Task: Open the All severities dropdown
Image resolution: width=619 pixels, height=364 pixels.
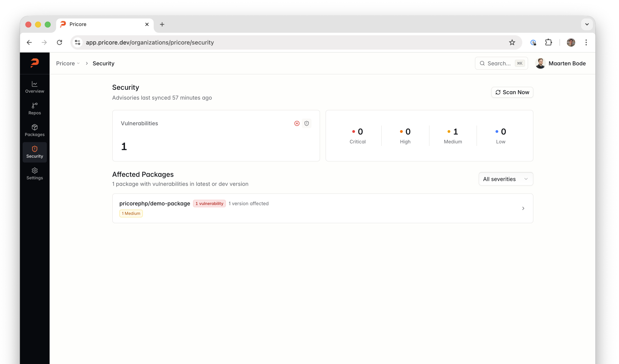Action: pos(506,179)
